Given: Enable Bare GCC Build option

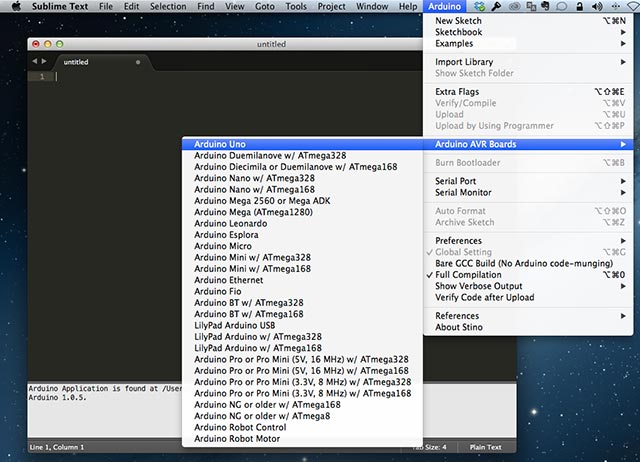Looking at the screenshot, I should click(510, 263).
